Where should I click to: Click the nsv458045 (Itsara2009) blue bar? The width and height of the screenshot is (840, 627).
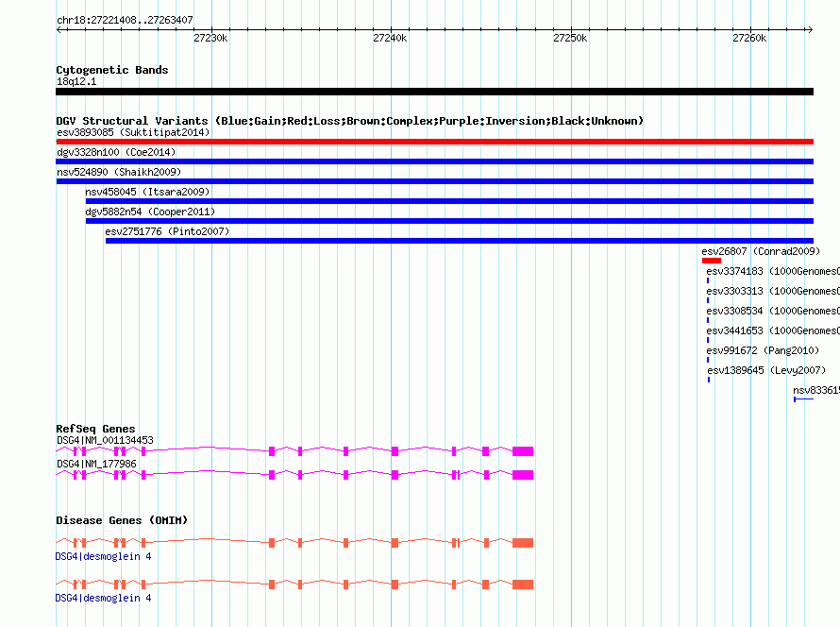(x=449, y=201)
